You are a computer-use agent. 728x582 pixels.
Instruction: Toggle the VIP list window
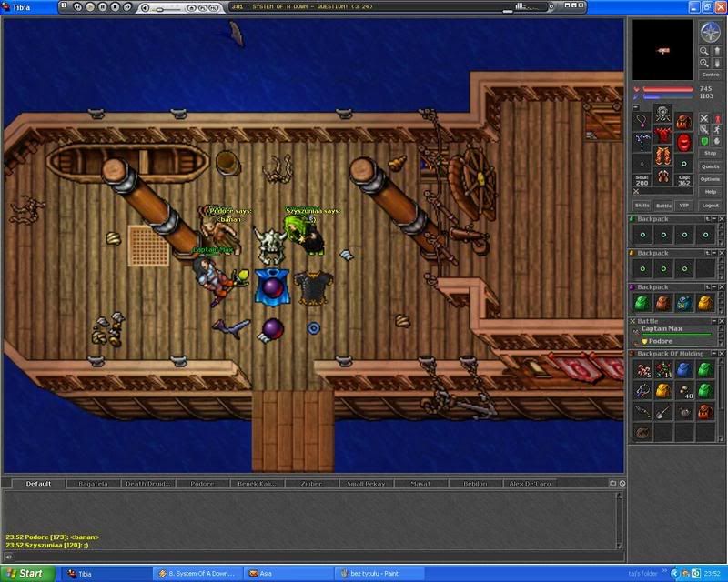point(684,206)
